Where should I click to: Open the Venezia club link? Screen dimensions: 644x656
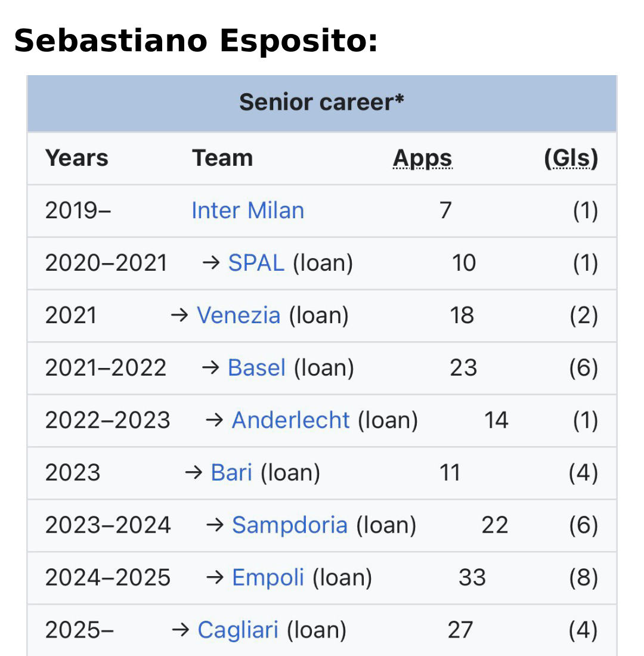pyautogui.click(x=239, y=315)
